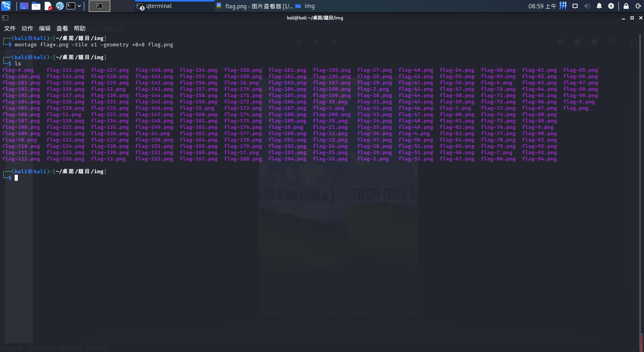The height and width of the screenshot is (352, 644).
Task: Launch the text editor from panel
Action: [48, 6]
